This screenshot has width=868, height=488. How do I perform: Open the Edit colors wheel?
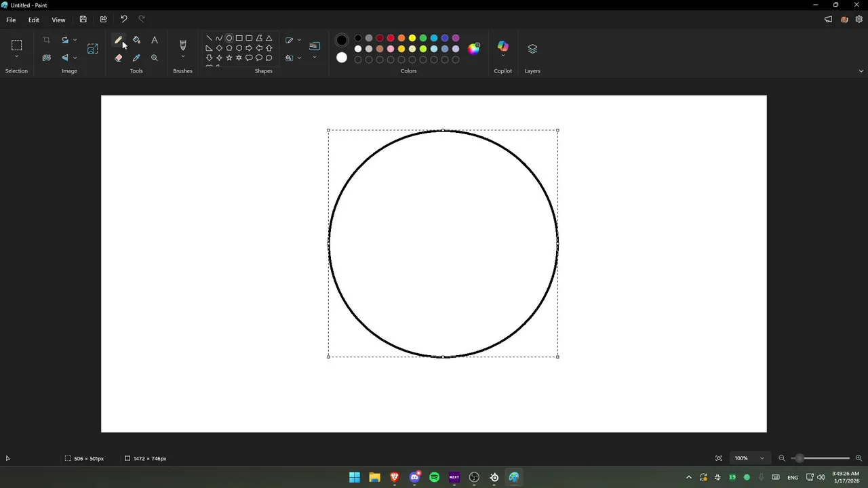pos(474,49)
